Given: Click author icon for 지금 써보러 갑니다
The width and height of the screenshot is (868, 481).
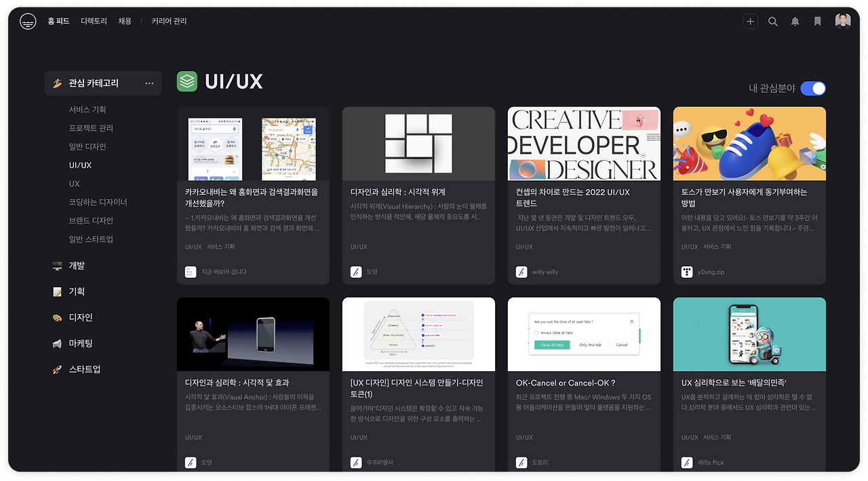Looking at the screenshot, I should pos(191,272).
